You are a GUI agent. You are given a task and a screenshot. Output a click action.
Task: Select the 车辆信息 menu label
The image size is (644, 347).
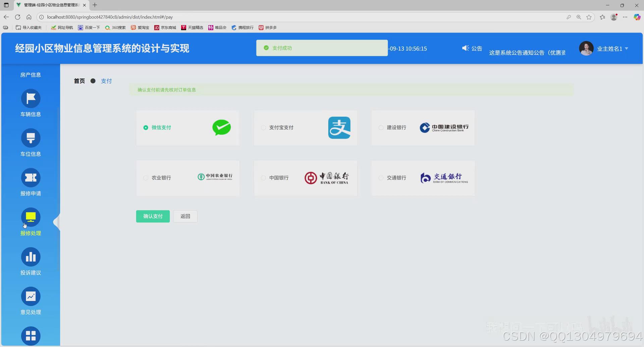[31, 114]
